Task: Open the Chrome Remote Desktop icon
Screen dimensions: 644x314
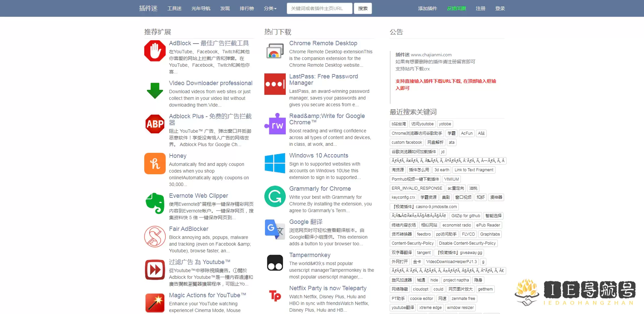Action: tap(275, 51)
